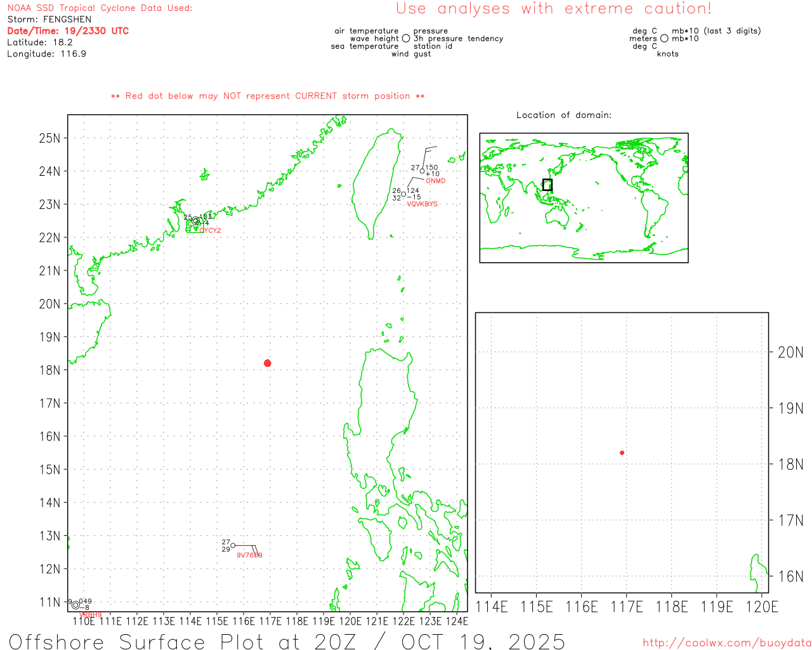Click the station circle marker above VQVKBYS label

[403, 194]
